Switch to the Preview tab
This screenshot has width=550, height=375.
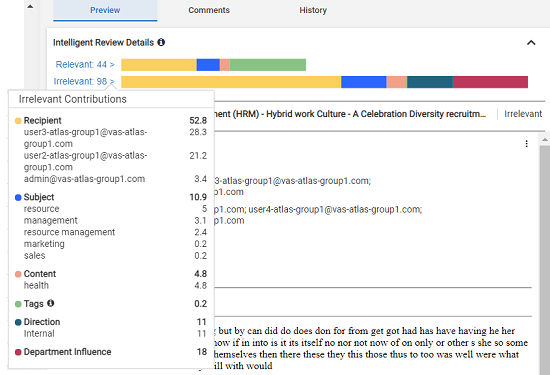click(x=105, y=10)
